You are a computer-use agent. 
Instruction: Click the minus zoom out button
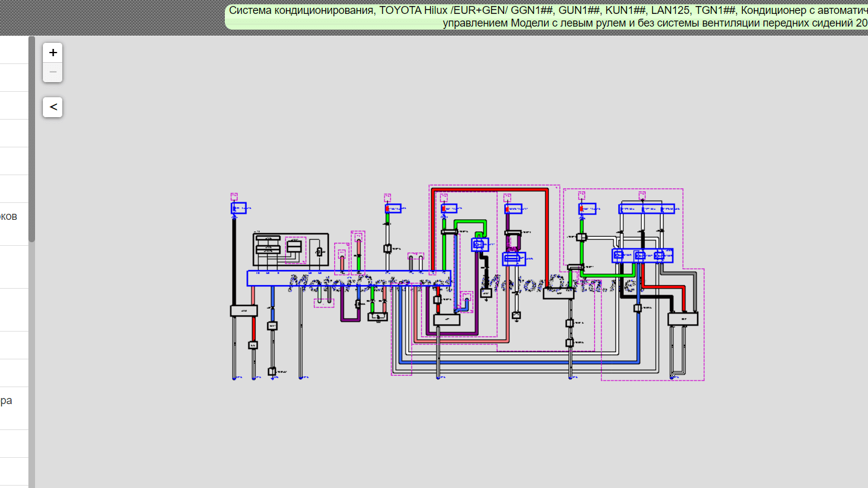53,72
